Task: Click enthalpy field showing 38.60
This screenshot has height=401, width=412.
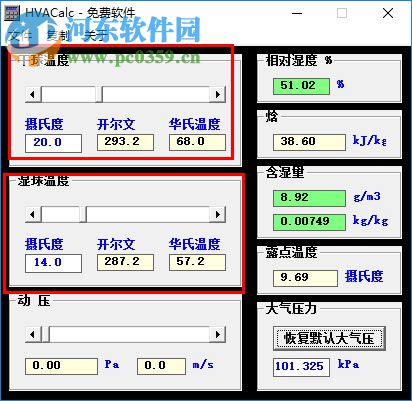Action: pos(309,142)
